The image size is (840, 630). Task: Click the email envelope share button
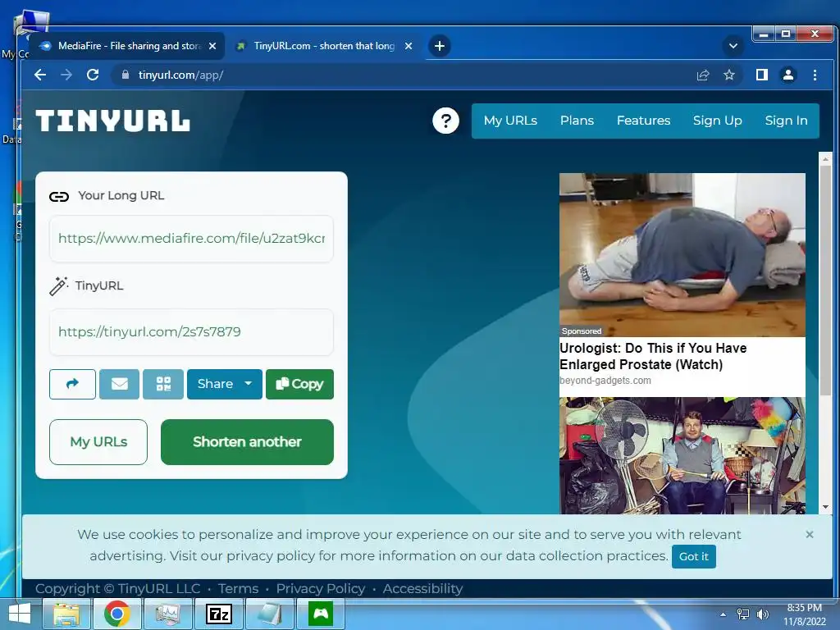click(120, 384)
